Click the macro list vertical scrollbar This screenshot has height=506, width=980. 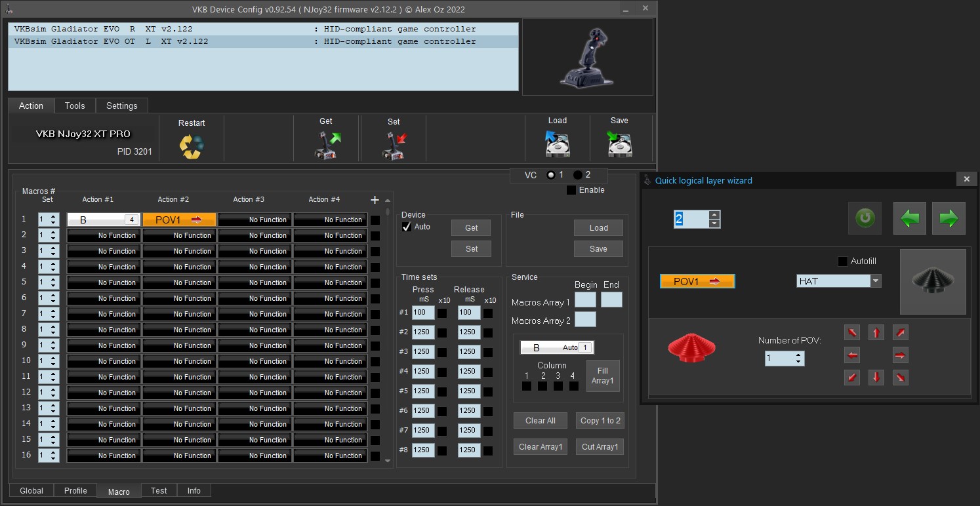[388, 331]
